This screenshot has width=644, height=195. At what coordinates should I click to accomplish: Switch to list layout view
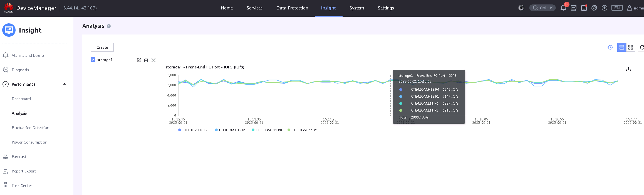coord(622,47)
